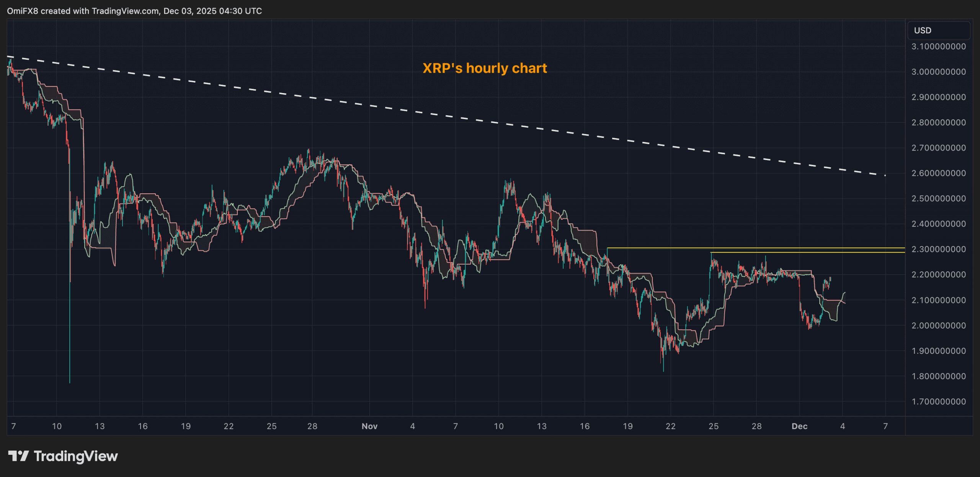The image size is (980, 477).
Task: Select the 2.600000000 price axis label
Action: pyautogui.click(x=938, y=173)
